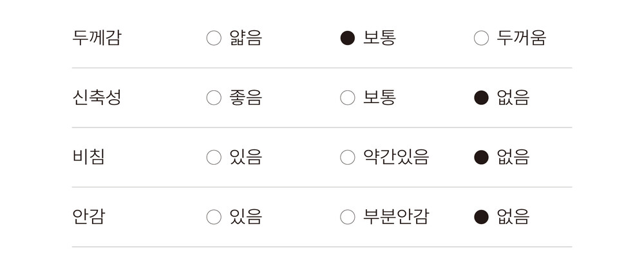This screenshot has height=264, width=644.
Task: Click the 두께감 row label
Action: (x=97, y=38)
